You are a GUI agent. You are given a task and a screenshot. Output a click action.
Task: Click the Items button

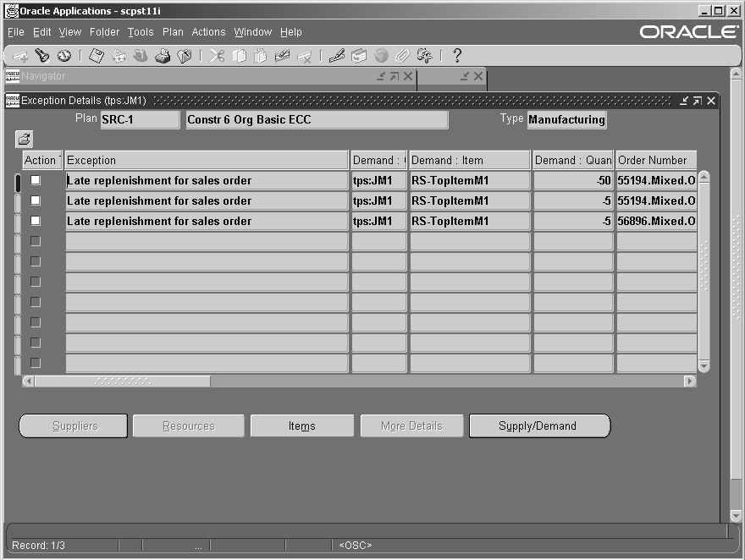301,425
